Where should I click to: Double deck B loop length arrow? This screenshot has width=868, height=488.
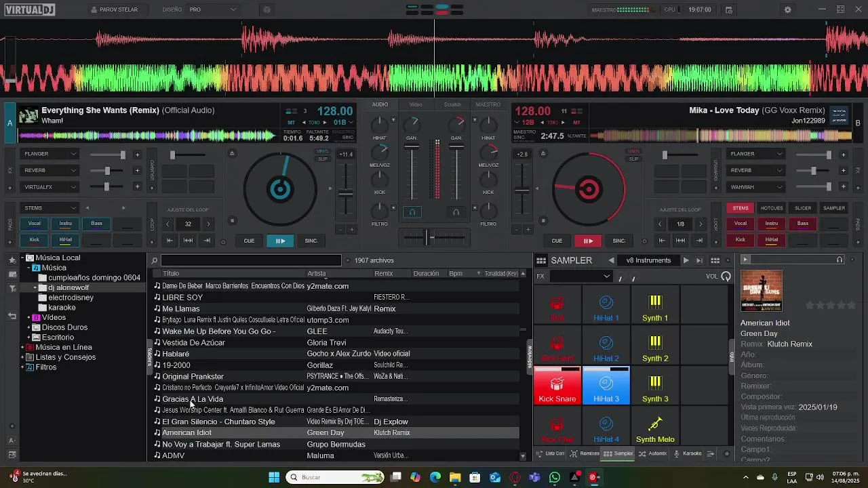701,224
